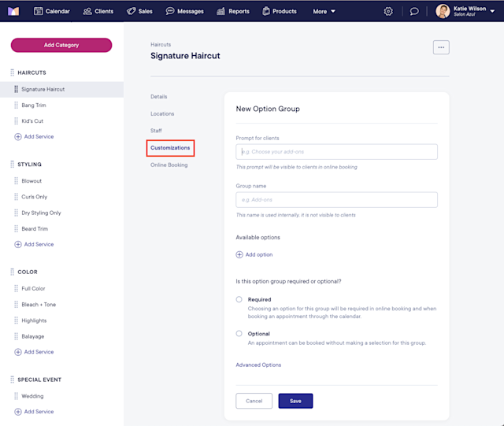Click plus icon under Styling category
The height and width of the screenshot is (426, 504).
click(x=18, y=244)
